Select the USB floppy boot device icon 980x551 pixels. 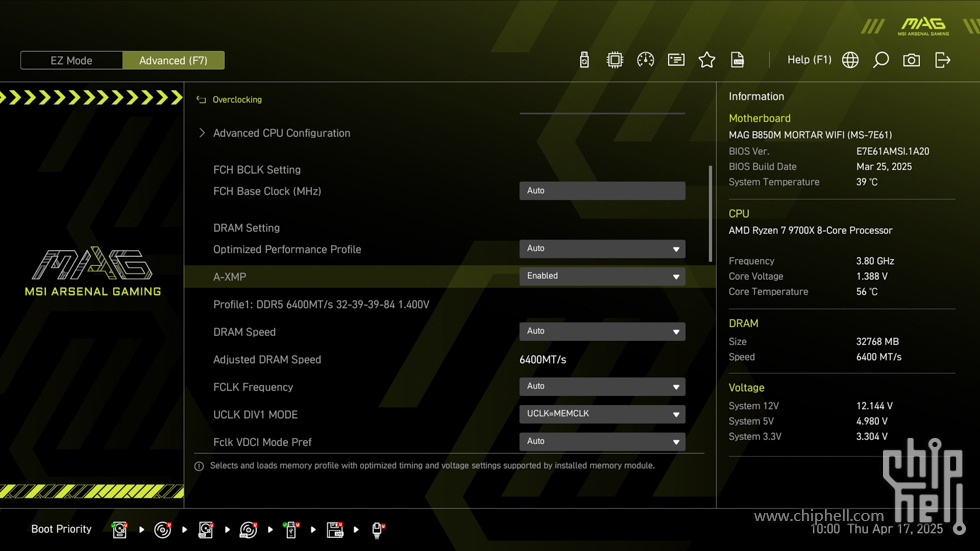pos(335,530)
